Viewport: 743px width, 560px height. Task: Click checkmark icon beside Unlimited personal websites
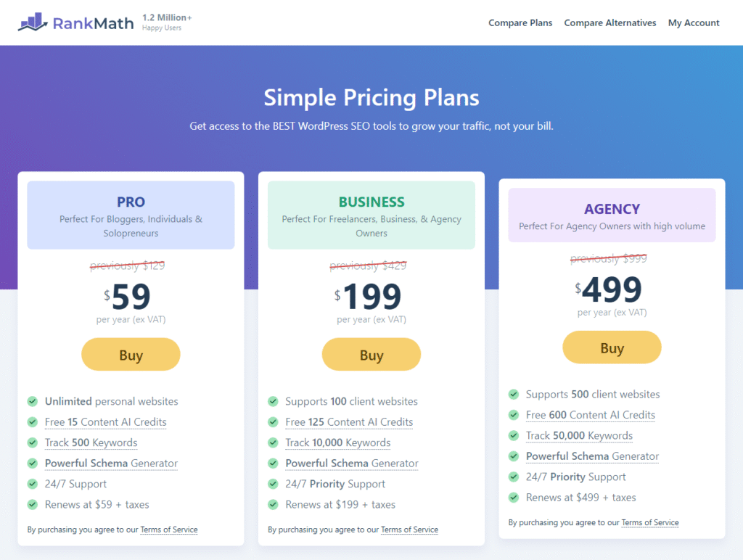pos(33,401)
